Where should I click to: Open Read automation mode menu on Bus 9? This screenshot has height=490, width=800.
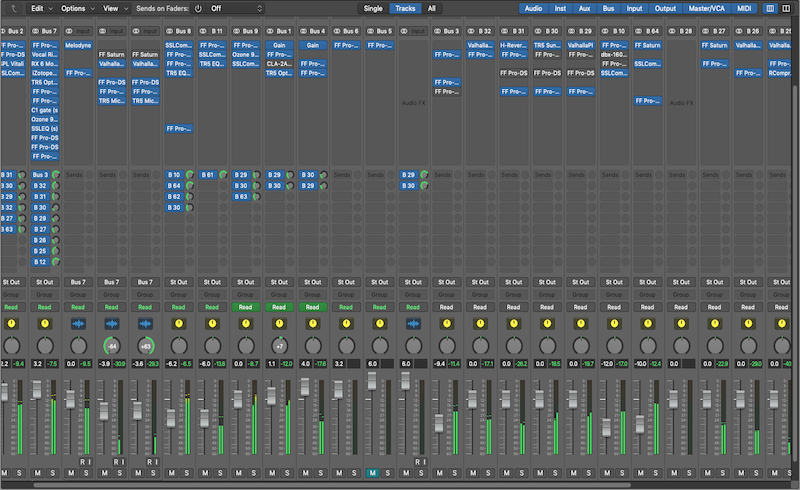pyautogui.click(x=246, y=307)
